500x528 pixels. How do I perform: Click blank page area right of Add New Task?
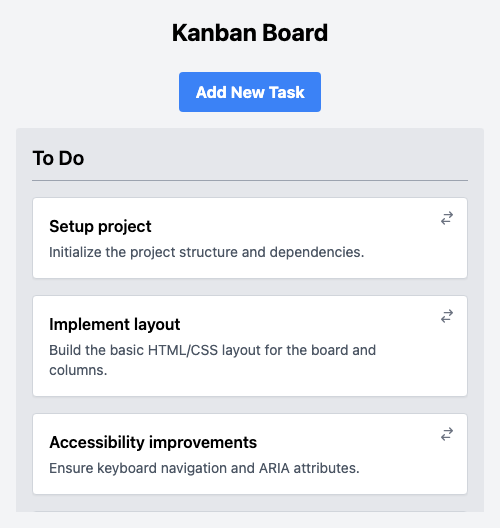[x=410, y=92]
